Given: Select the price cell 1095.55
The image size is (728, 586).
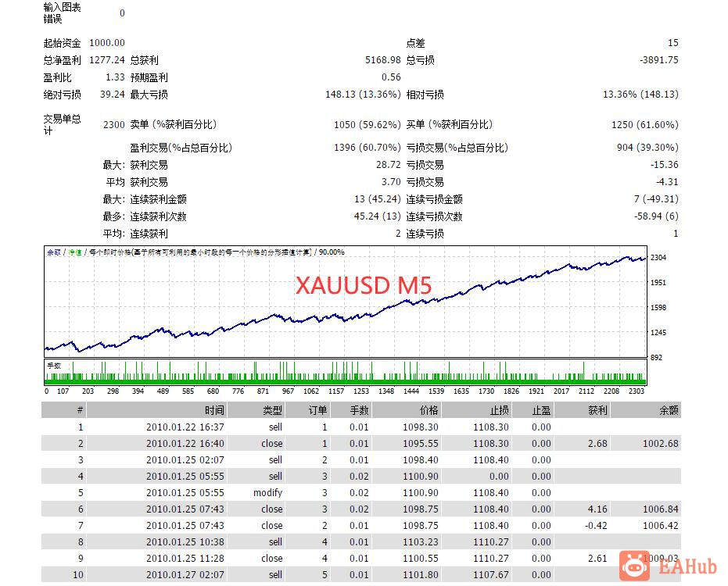Looking at the screenshot, I should click(x=421, y=444).
